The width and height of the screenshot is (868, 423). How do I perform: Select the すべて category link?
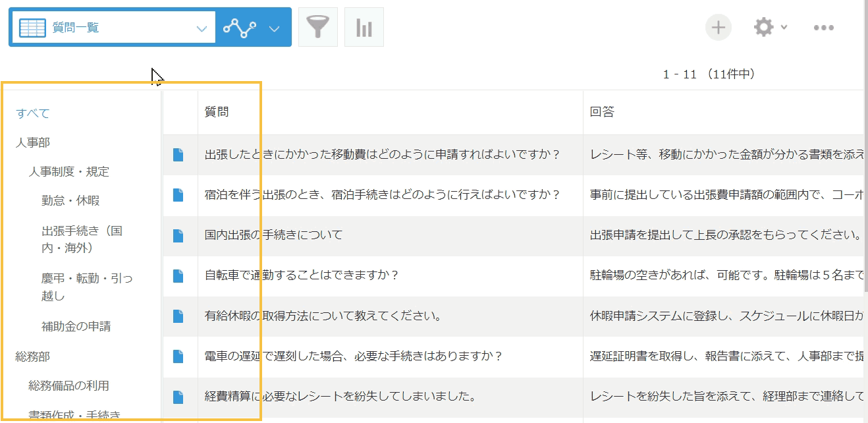[x=32, y=113]
